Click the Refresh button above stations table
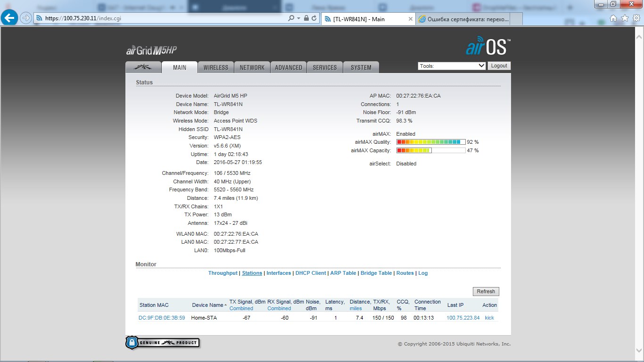Viewport: 644px width, 362px height. click(486, 291)
